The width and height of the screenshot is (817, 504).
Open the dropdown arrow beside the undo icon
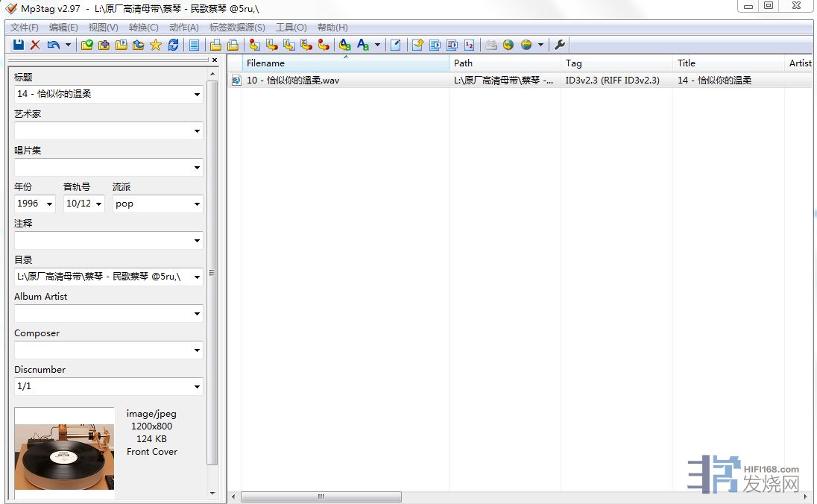(68, 45)
